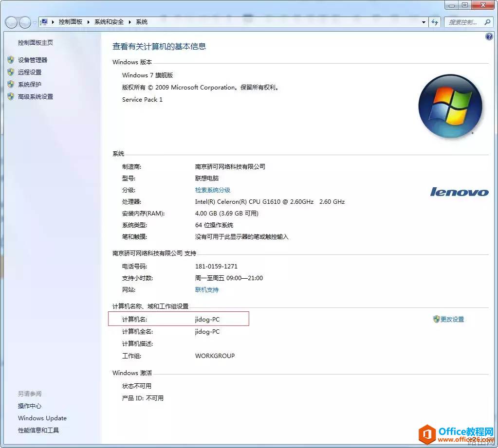Open 系统保护 link
This screenshot has width=498, height=448.
coord(30,85)
